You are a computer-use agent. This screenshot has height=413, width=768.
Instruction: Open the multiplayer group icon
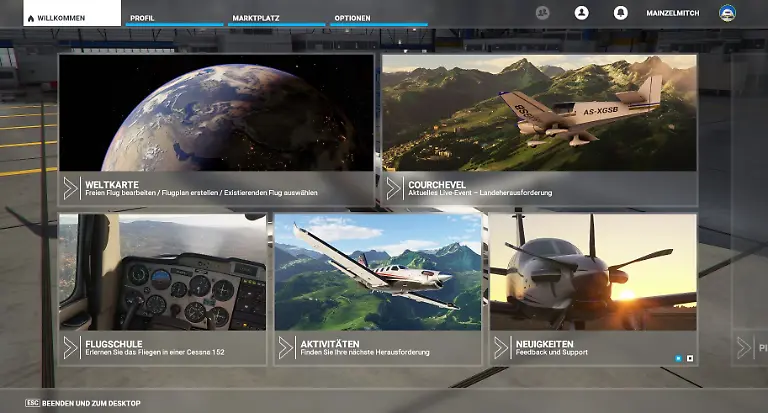coord(543,13)
